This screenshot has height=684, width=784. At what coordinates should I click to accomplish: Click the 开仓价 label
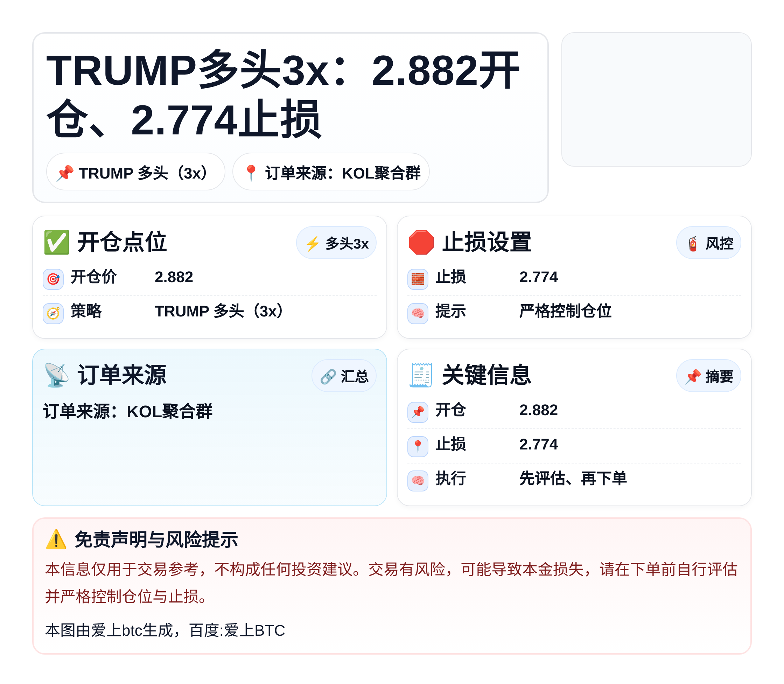click(93, 277)
